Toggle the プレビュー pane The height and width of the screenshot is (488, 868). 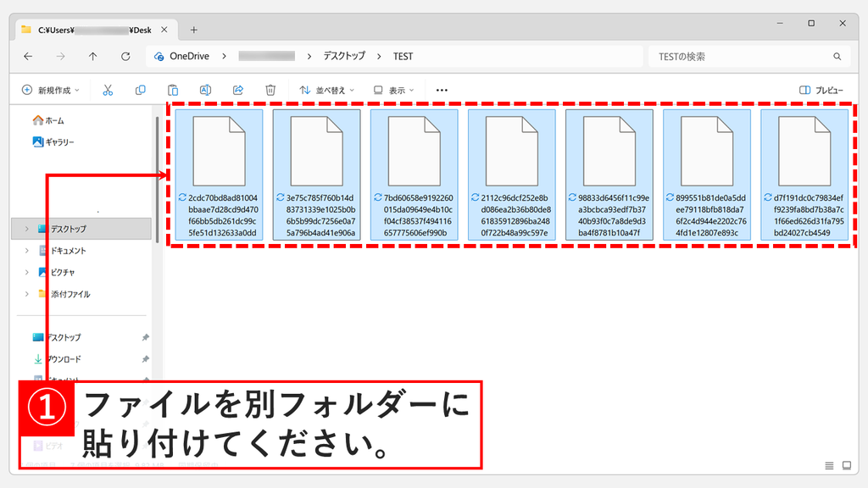821,90
